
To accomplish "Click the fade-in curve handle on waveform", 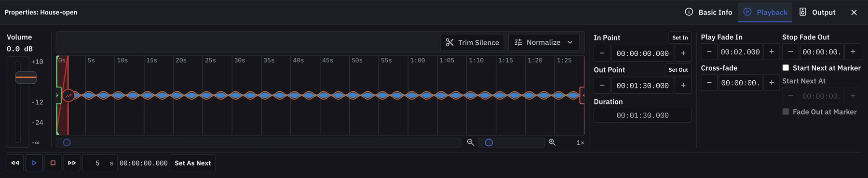I will [x=68, y=96].
